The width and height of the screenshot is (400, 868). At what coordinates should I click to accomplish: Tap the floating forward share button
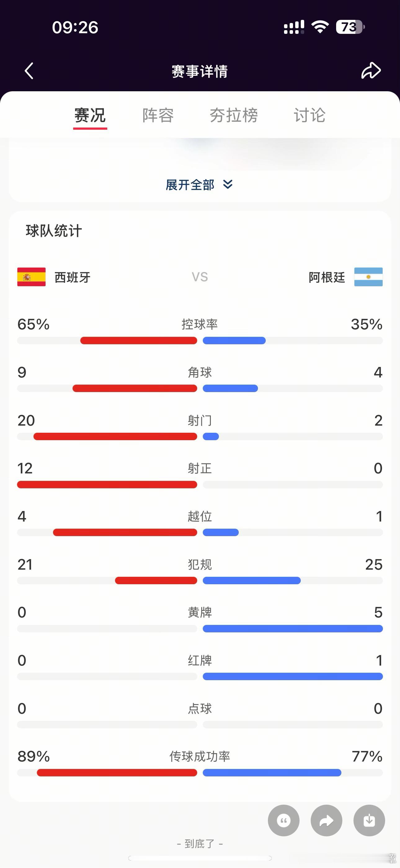click(x=326, y=821)
